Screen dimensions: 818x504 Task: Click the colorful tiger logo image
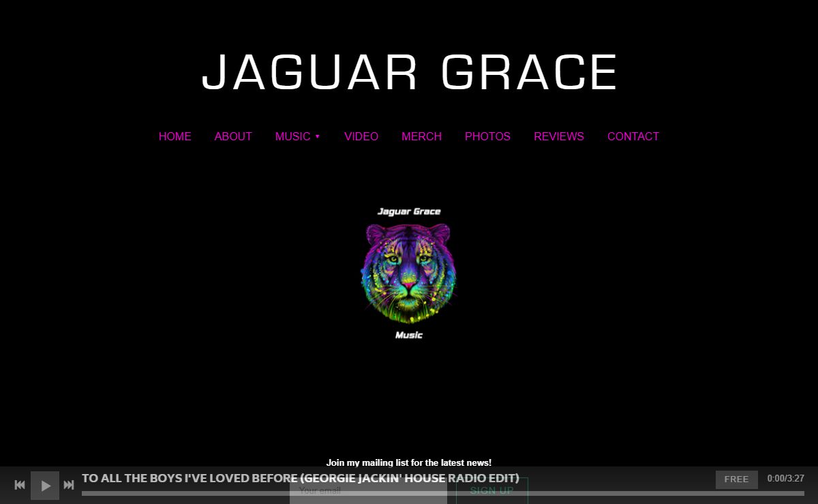pyautogui.click(x=409, y=272)
